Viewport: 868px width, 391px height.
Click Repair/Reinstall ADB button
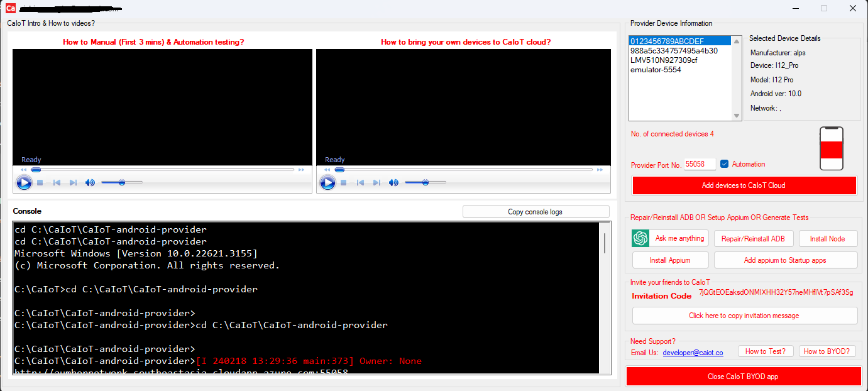coord(753,239)
